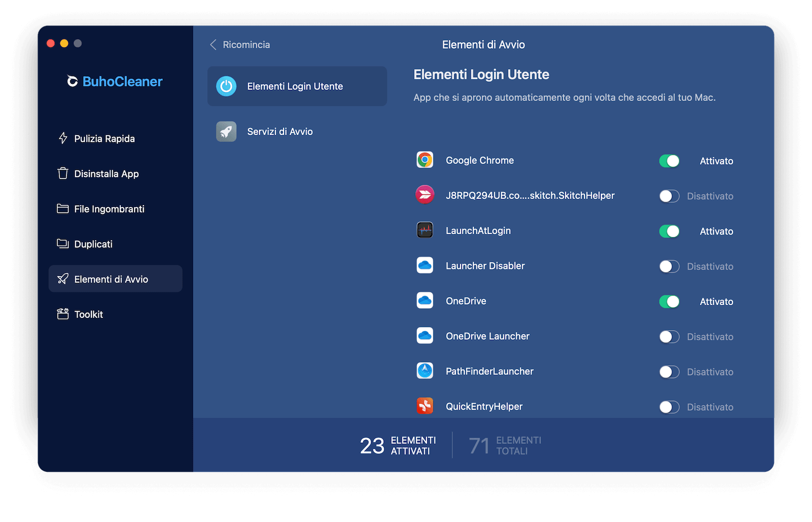
Task: Activate the QuickEntryHelper toggle
Action: tap(669, 407)
